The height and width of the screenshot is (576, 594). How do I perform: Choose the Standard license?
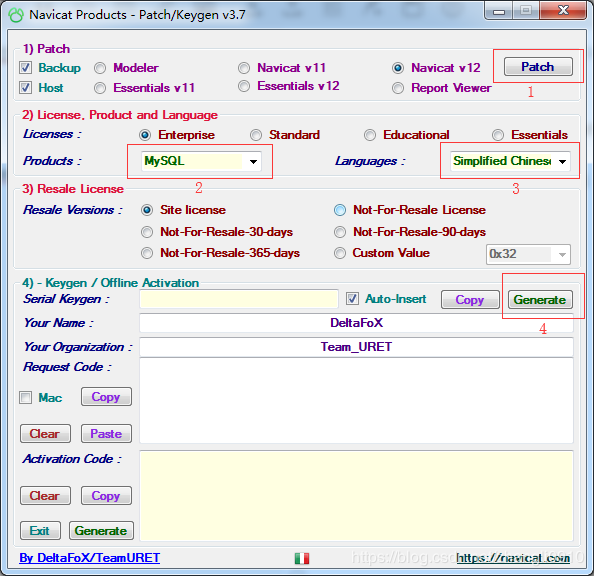coord(256,135)
